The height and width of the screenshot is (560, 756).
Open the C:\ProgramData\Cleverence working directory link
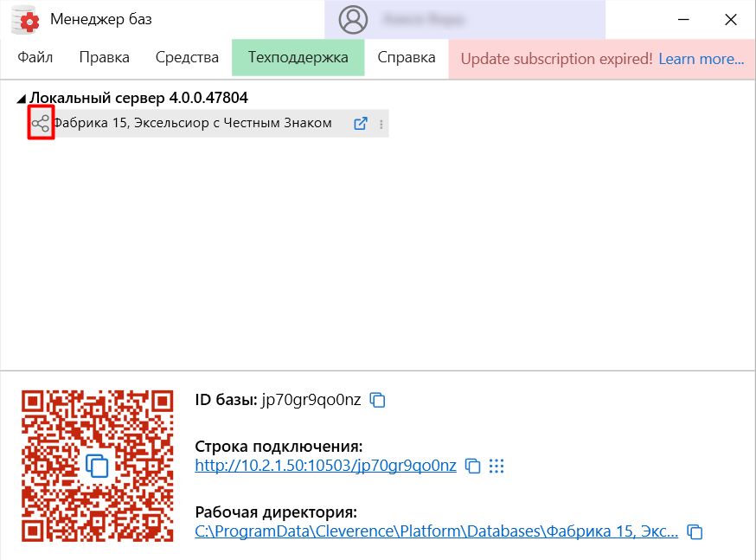[x=436, y=531]
